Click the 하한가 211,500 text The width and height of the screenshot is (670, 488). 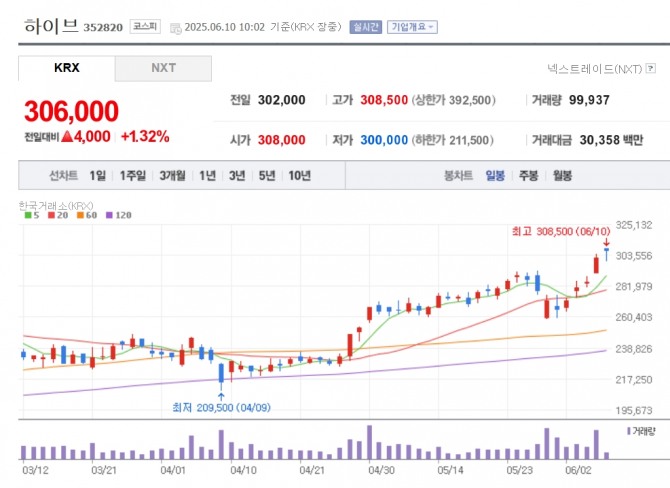tap(453, 140)
